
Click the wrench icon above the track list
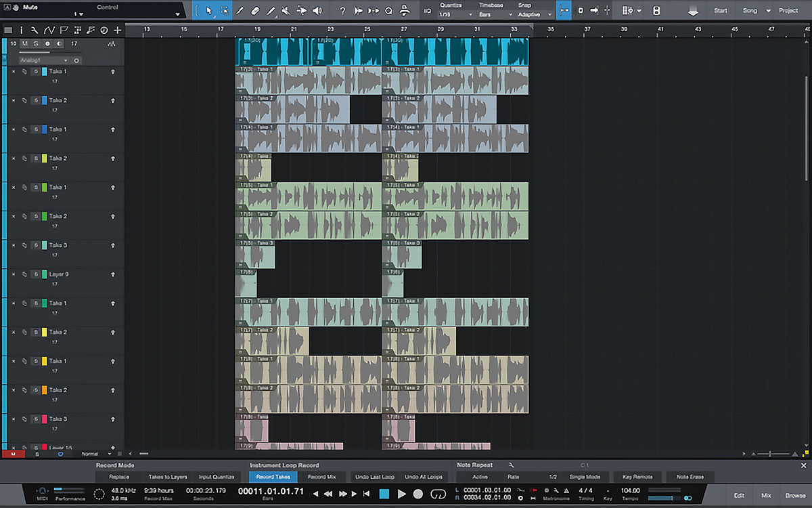(x=34, y=30)
